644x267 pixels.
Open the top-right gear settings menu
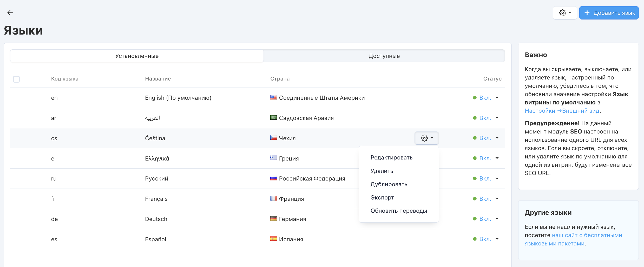click(x=565, y=13)
